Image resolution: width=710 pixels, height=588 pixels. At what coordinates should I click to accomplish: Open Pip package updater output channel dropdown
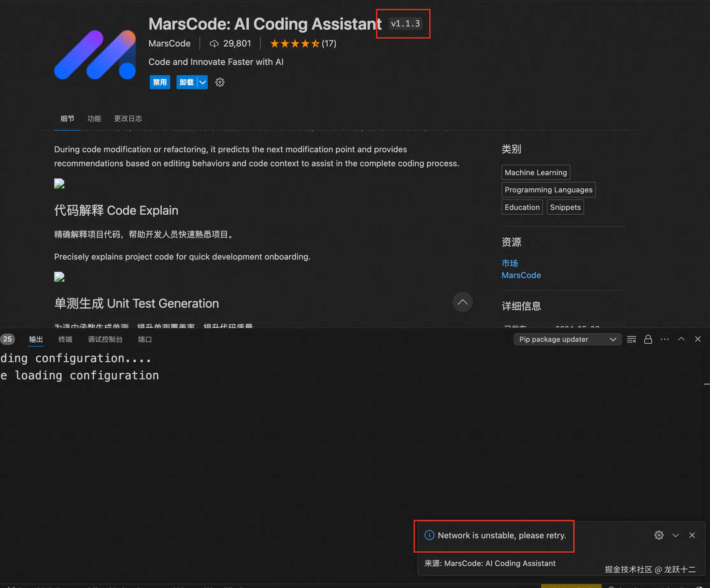click(x=567, y=339)
